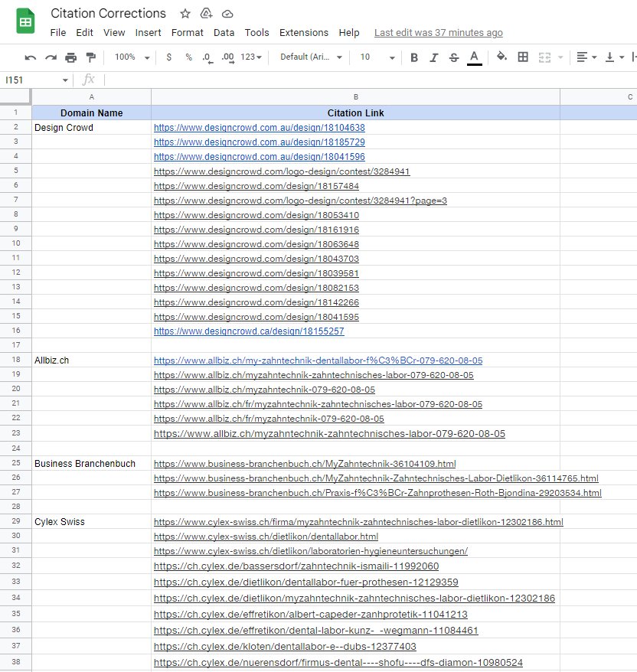Viewport: 637px width, 672px height.
Task: Select the Citation Link header cell
Action: tap(355, 113)
